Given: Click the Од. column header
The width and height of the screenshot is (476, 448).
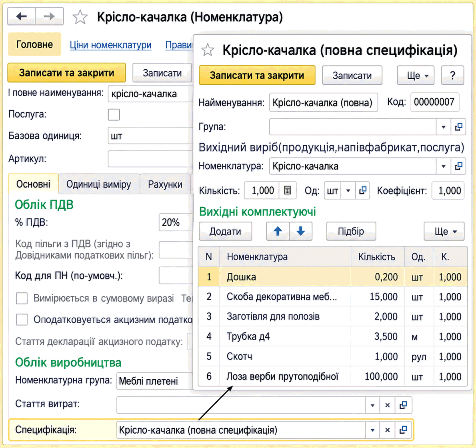Looking at the screenshot, I should coord(419,257).
